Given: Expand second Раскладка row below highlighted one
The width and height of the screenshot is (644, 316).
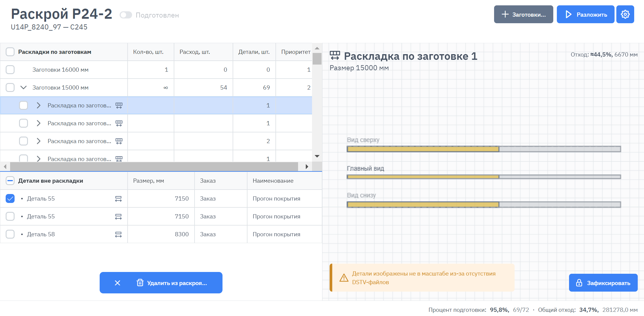Looking at the screenshot, I should pos(38,123).
